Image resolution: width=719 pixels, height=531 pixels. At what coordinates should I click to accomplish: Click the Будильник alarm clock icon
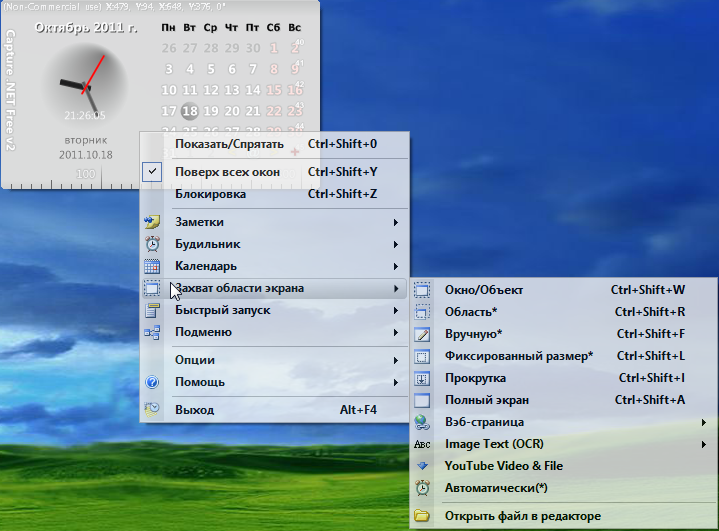point(152,244)
